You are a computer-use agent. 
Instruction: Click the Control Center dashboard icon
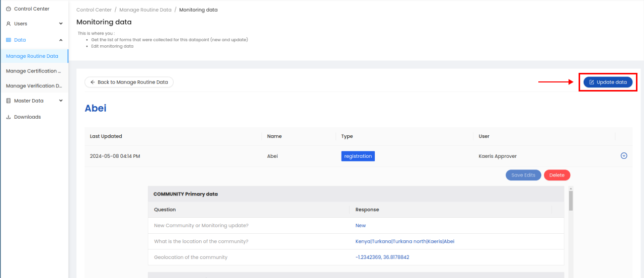(9, 9)
